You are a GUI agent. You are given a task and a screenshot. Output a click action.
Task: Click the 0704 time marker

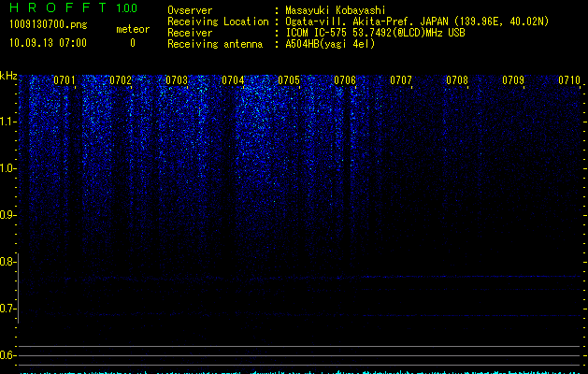[233, 80]
